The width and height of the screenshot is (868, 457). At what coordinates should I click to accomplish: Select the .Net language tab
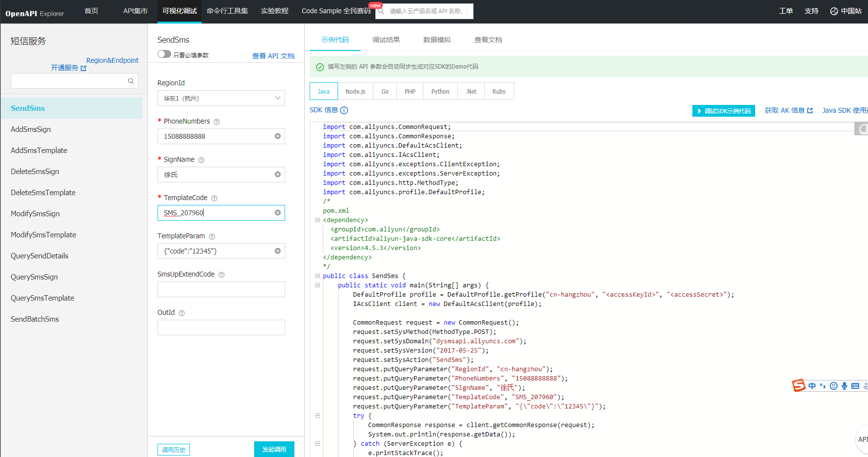point(471,92)
